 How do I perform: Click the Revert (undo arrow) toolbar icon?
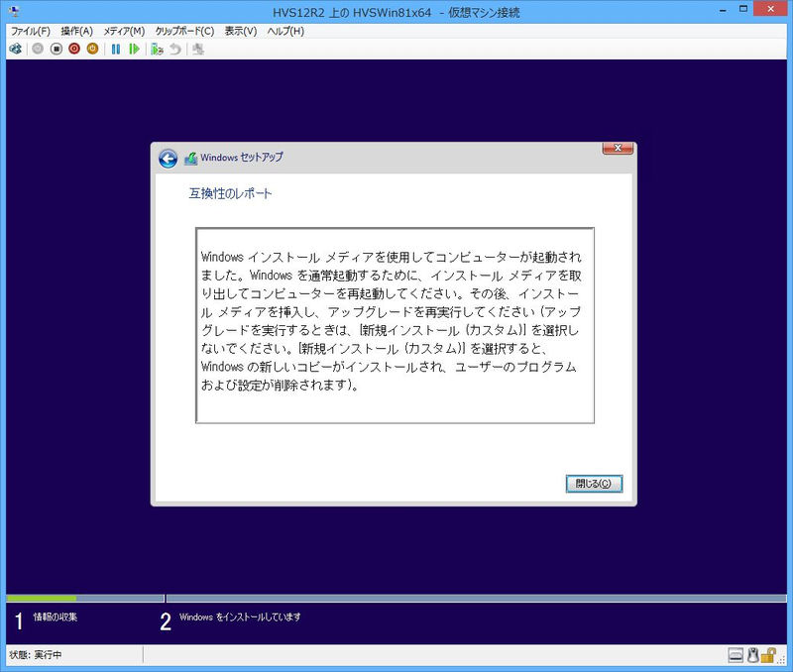[x=175, y=49]
